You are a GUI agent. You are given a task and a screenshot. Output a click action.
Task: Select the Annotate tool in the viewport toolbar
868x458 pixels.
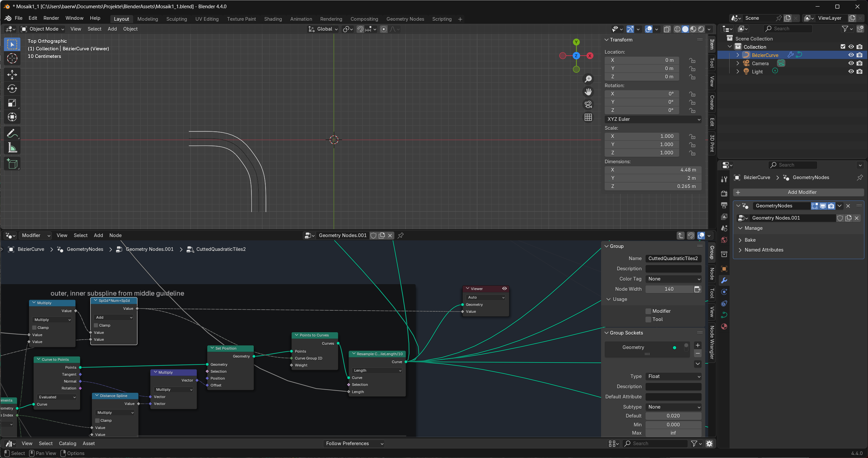tap(12, 134)
